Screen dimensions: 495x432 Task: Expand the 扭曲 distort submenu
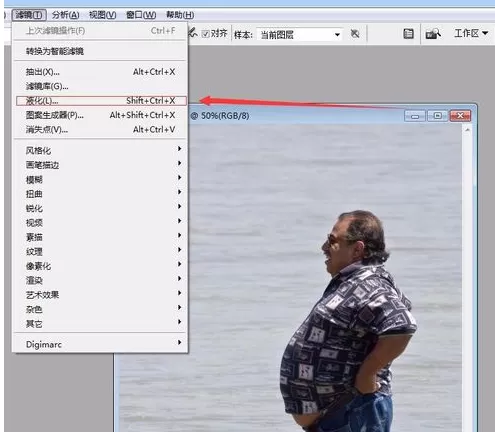[x=100, y=194]
